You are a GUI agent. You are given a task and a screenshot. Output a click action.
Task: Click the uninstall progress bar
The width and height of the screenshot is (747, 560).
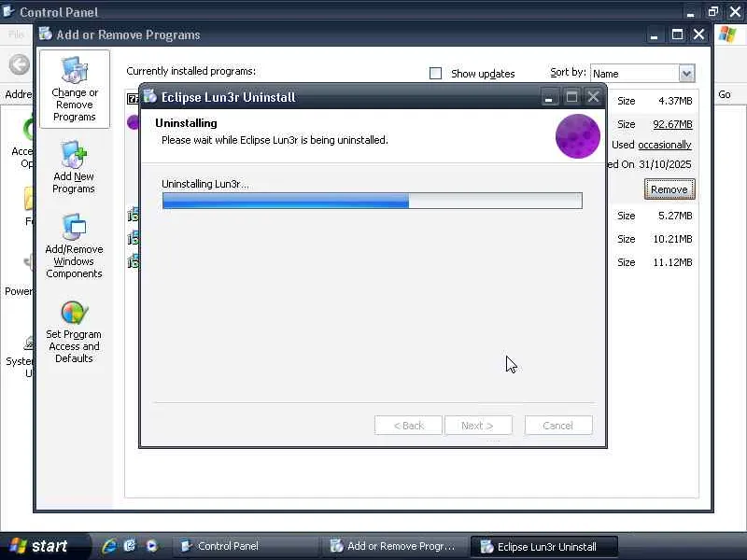pos(372,201)
